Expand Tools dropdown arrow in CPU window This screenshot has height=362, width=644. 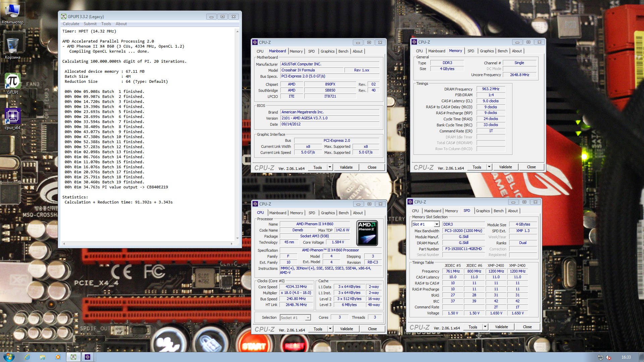330,329
